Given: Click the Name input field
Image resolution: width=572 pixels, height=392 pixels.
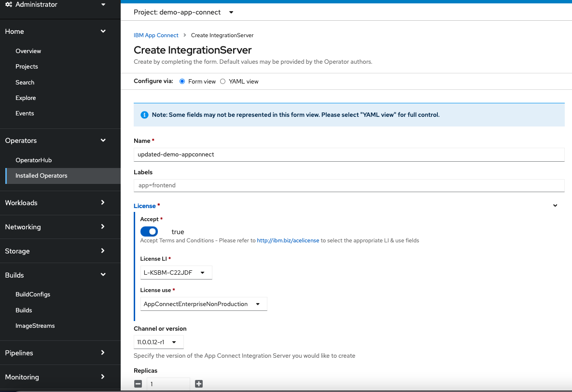Looking at the screenshot, I should (349, 154).
